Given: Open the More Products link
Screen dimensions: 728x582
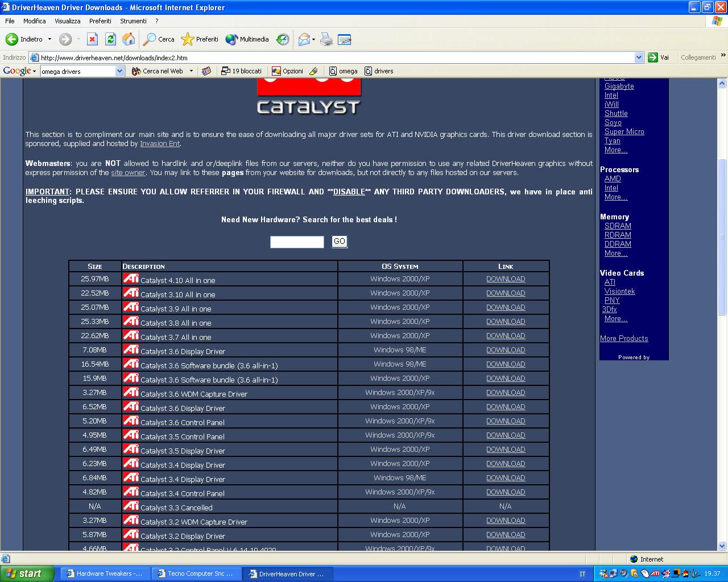Looking at the screenshot, I should tap(624, 339).
